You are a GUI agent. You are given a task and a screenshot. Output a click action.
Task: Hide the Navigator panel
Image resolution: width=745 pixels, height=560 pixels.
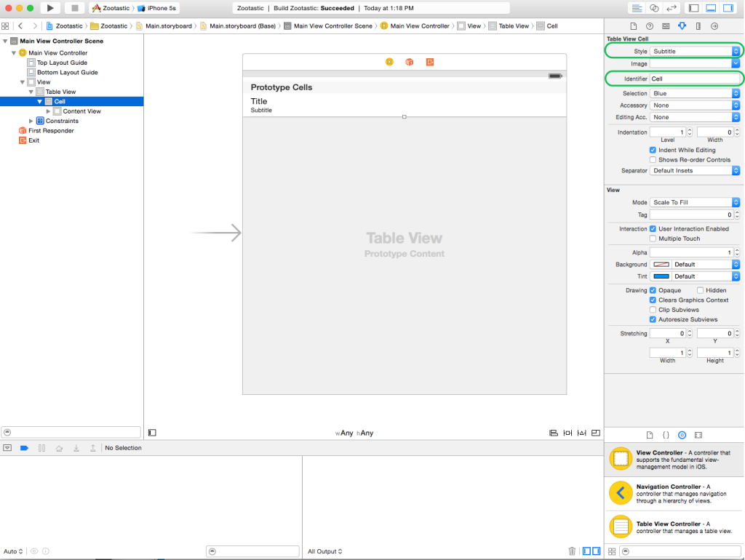click(x=693, y=8)
